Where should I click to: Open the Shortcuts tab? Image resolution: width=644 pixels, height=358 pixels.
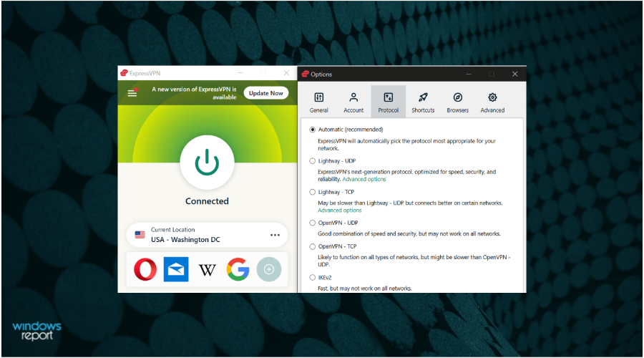(x=423, y=102)
